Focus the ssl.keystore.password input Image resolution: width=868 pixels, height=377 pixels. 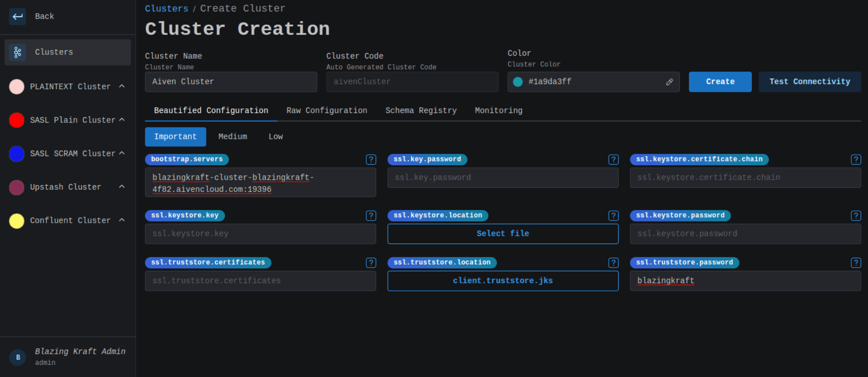pyautogui.click(x=745, y=234)
